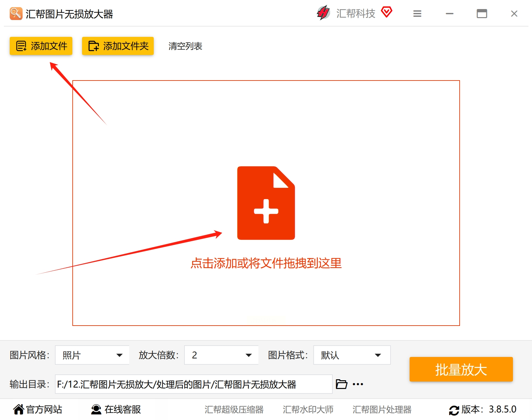This screenshot has width=532, height=420.
Task: Click the three-dots browse output directory button
Action: click(x=358, y=384)
